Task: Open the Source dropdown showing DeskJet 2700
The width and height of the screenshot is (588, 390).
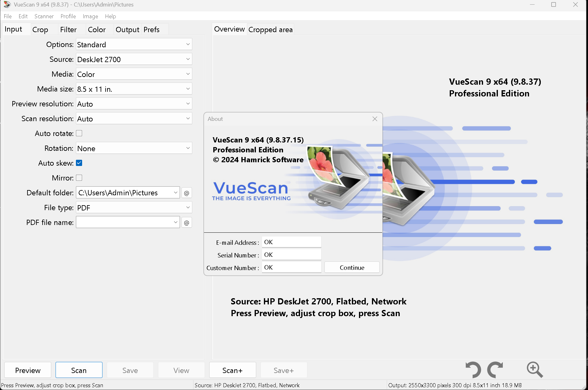Action: [x=134, y=59]
